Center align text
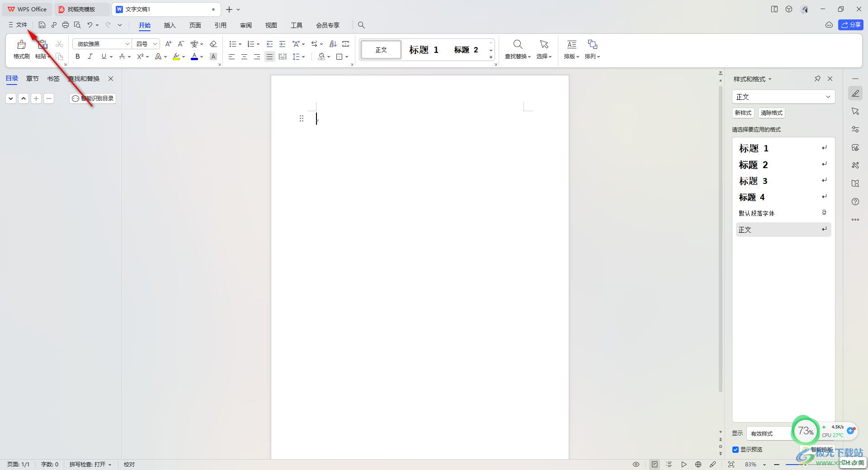This screenshot has width=868, height=470. [x=245, y=56]
